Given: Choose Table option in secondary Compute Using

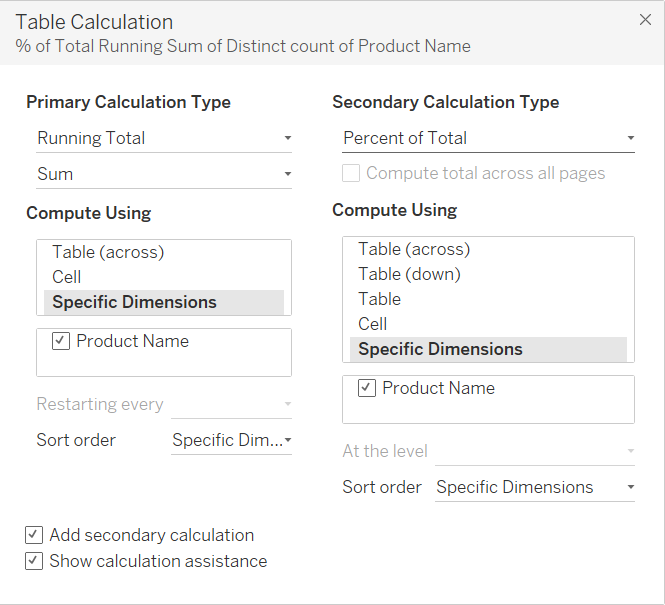Looking at the screenshot, I should click(x=380, y=299).
